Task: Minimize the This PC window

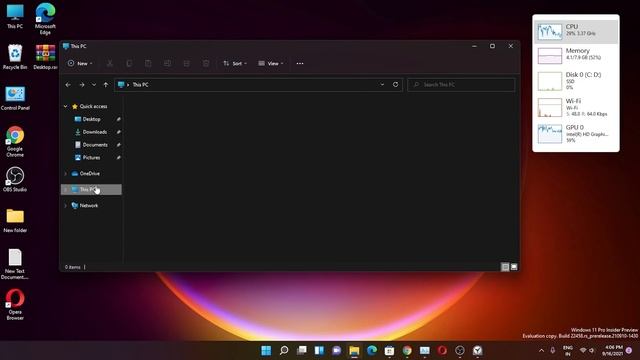Action: click(474, 46)
